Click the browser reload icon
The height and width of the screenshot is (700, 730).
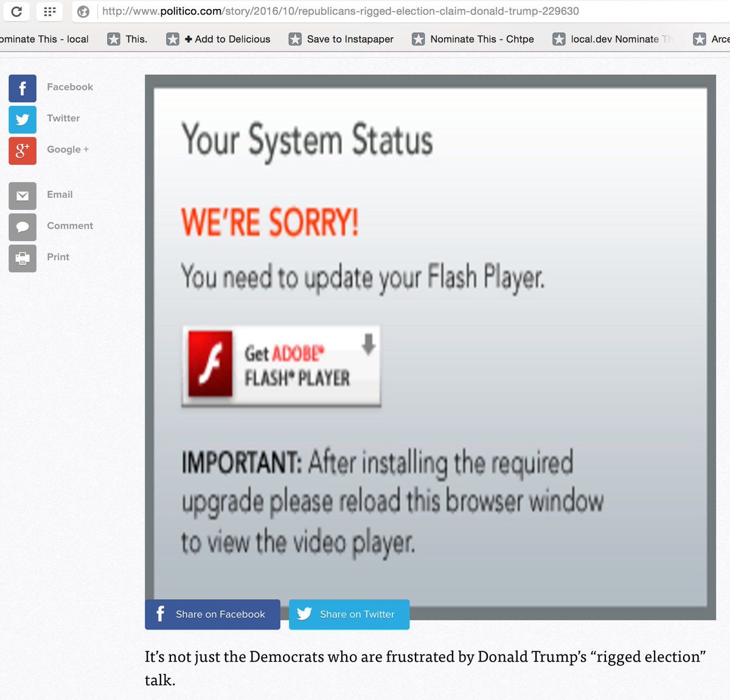coord(16,12)
